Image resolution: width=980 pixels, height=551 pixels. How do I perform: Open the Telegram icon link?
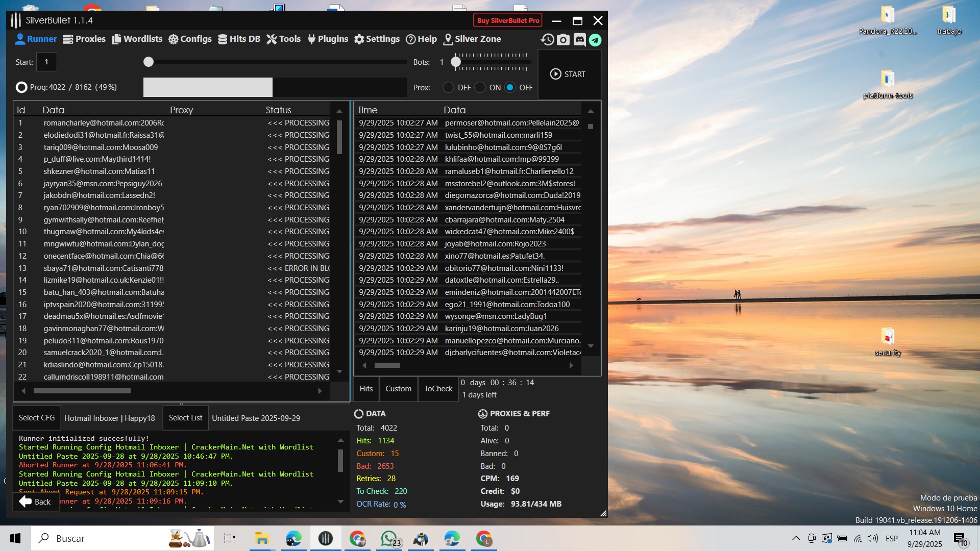point(595,39)
